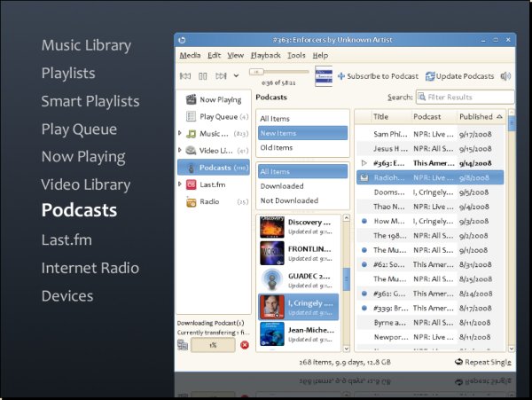Image resolution: width=532 pixels, height=400 pixels.
Task: Click the blue dot on #339 row
Action: coord(364,308)
